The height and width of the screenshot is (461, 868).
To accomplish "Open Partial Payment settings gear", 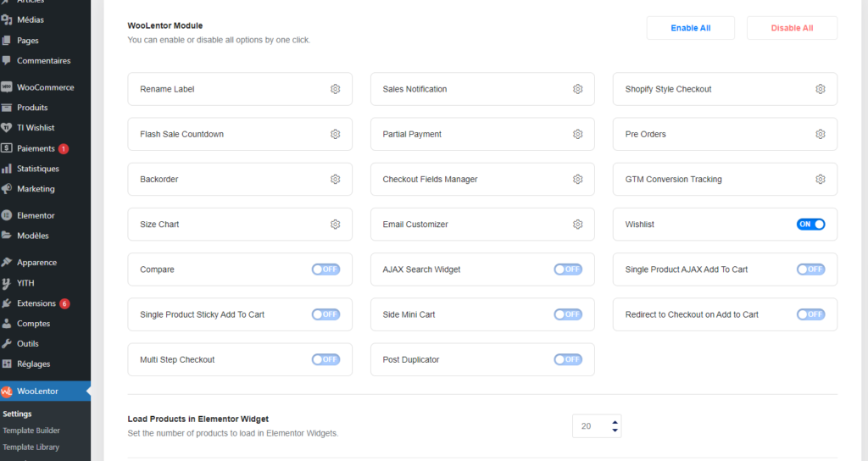I will click(x=577, y=134).
